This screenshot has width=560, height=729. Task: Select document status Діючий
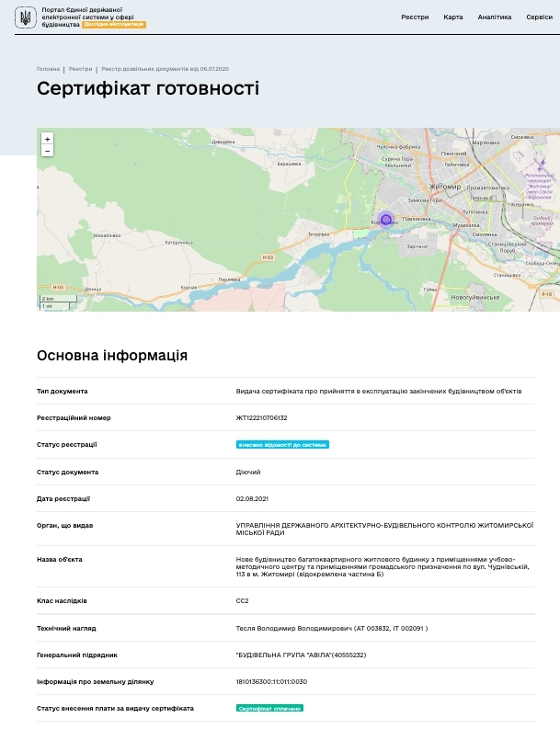pos(248,473)
